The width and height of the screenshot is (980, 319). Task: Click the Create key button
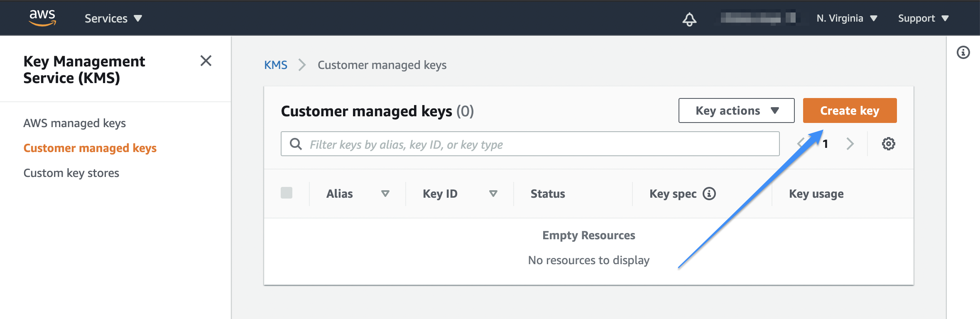(850, 110)
